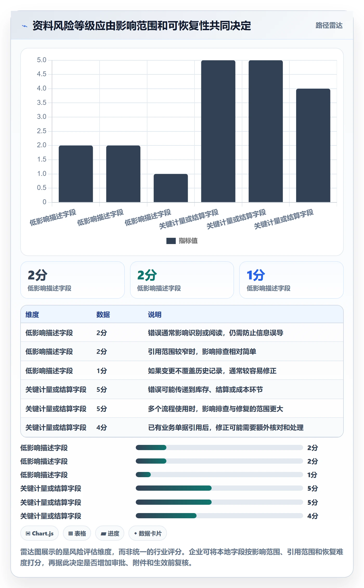Screen dimensions: 364x588
Task: Click the diamond icon in 数据卡片 chip
Action: click(135, 533)
